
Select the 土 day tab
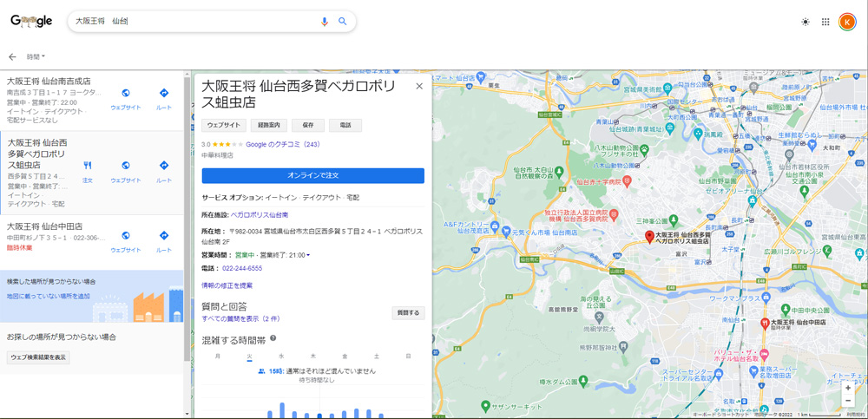tap(377, 357)
